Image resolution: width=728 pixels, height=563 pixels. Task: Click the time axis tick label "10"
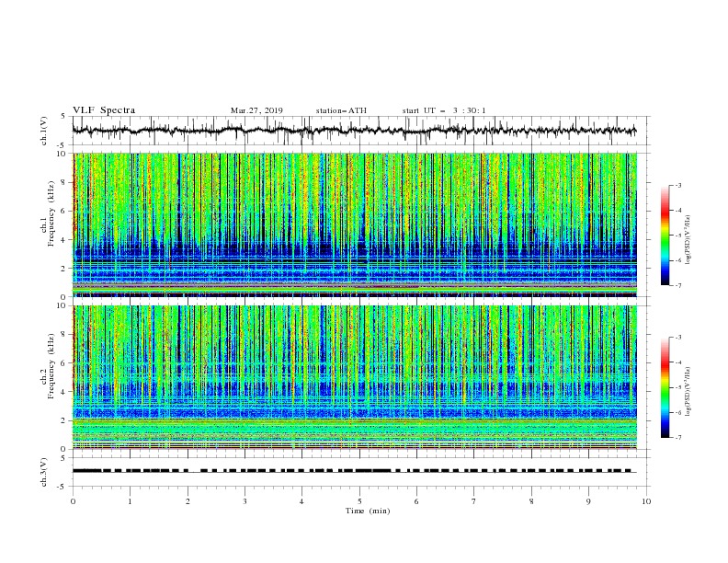pyautogui.click(x=646, y=501)
